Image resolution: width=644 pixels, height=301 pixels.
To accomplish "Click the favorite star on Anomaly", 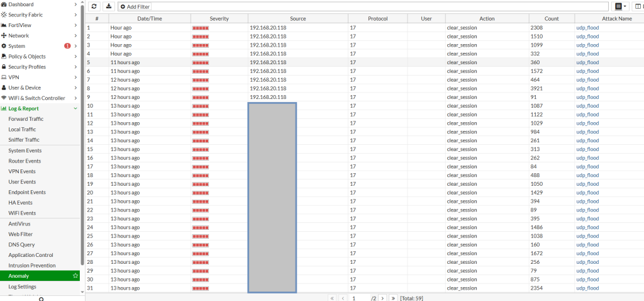I will (x=75, y=276).
